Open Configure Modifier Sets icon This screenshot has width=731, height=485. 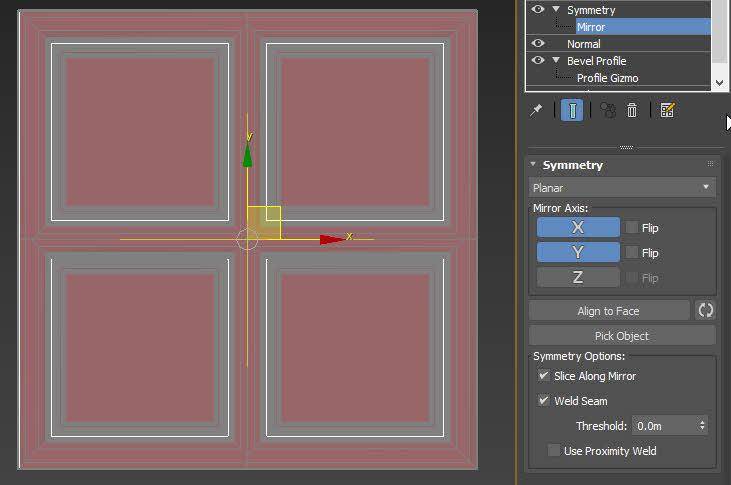click(x=667, y=110)
